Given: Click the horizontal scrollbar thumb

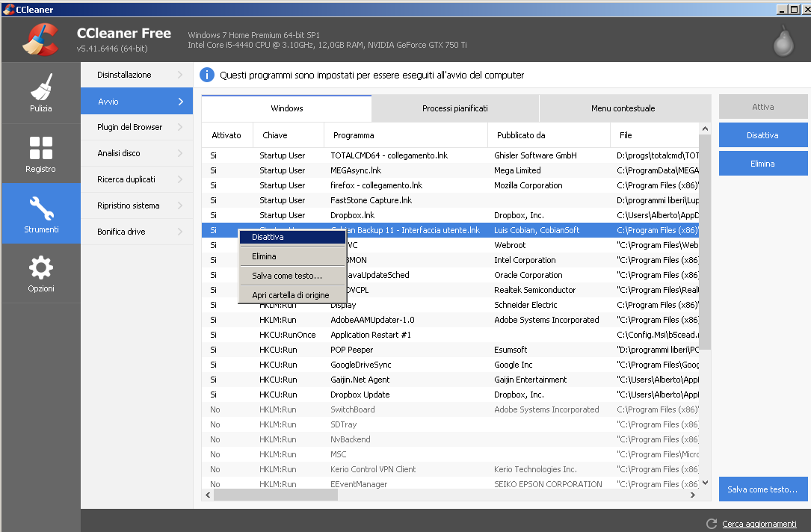Looking at the screenshot, I should [x=276, y=495].
